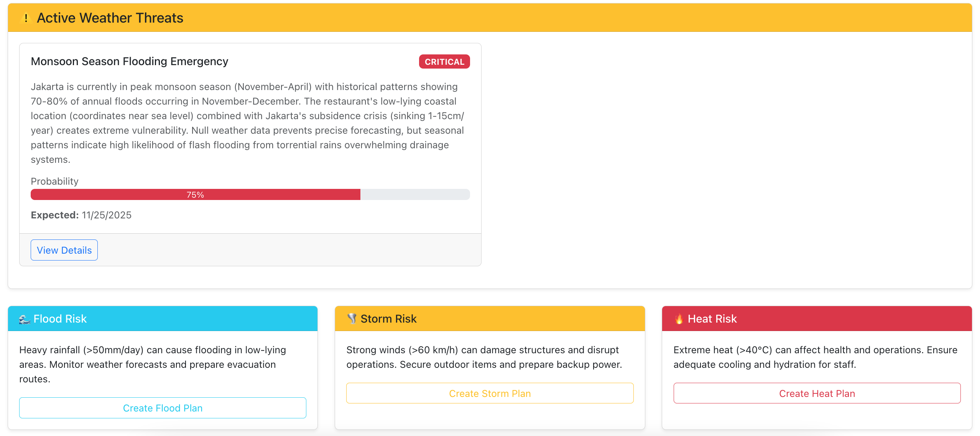980x436 pixels.
Task: Click the 75% probability progress bar
Action: point(250,195)
